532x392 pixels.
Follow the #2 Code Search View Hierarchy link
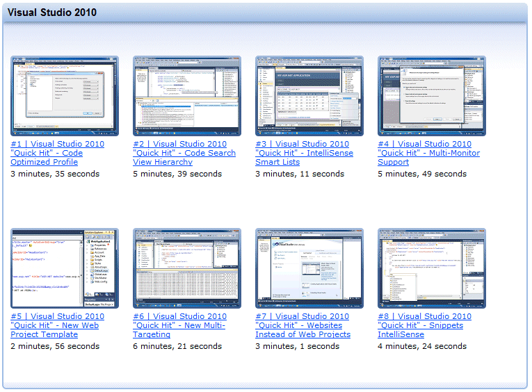point(184,153)
